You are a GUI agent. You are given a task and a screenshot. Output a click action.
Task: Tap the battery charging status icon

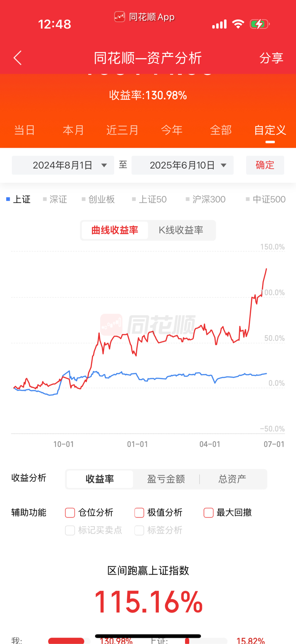click(x=260, y=24)
